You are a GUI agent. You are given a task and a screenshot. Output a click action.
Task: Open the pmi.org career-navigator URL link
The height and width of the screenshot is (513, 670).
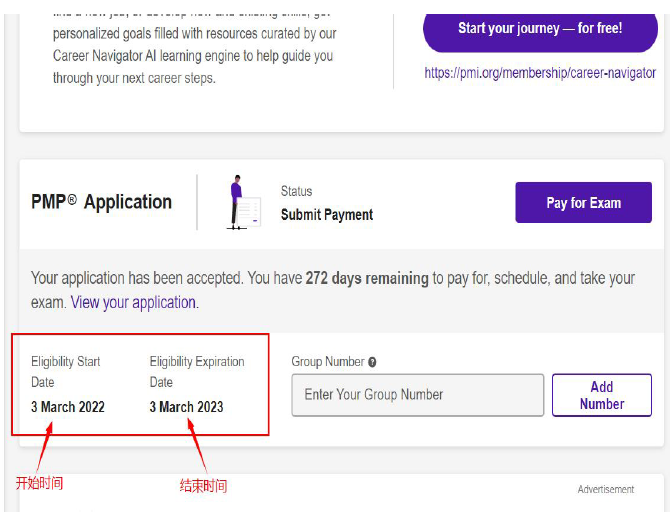coord(540,73)
